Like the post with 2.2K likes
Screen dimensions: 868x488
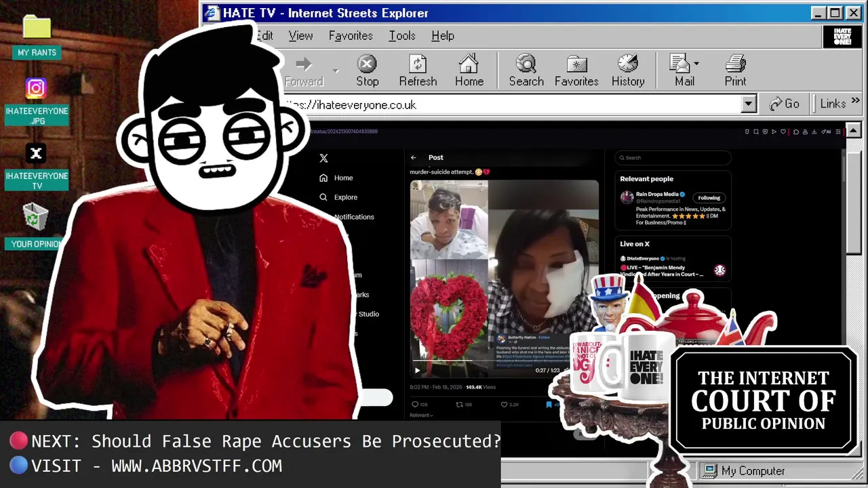pos(504,405)
